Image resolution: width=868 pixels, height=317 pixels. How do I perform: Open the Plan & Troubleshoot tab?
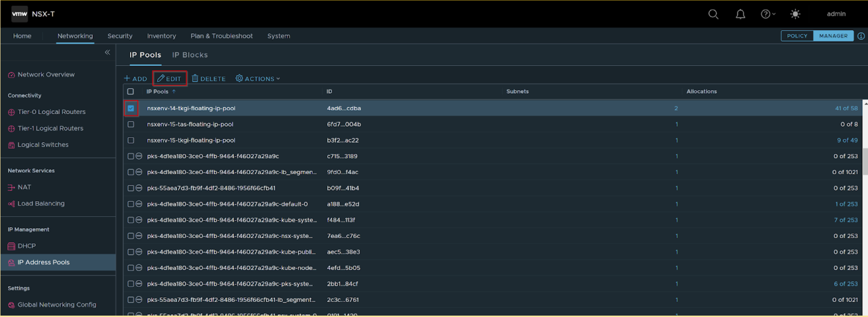click(222, 36)
